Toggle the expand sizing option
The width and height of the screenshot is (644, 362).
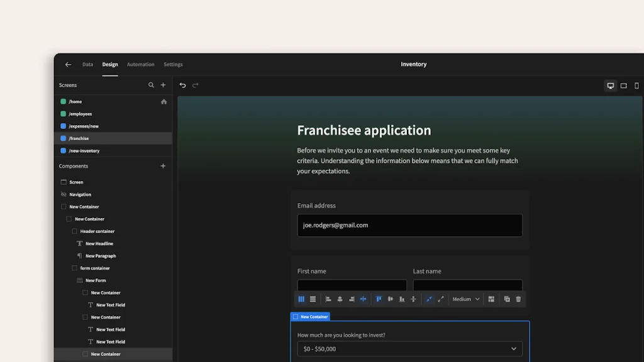click(x=441, y=299)
